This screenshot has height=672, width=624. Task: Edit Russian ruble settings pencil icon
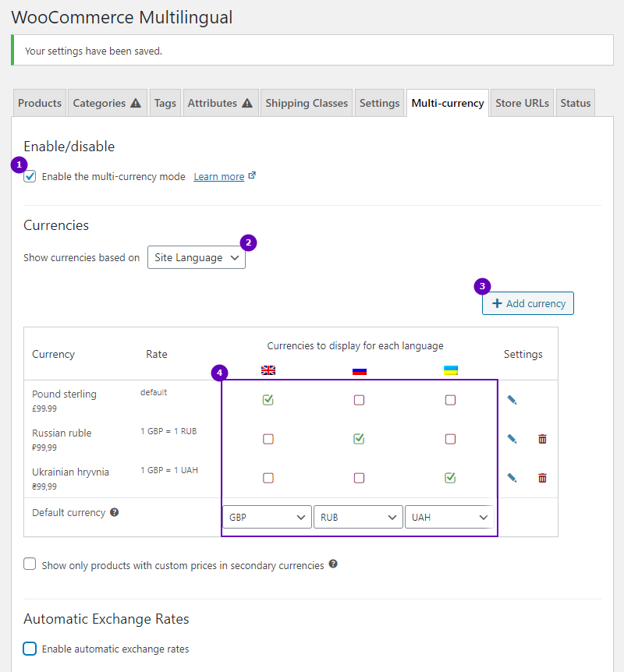point(512,439)
